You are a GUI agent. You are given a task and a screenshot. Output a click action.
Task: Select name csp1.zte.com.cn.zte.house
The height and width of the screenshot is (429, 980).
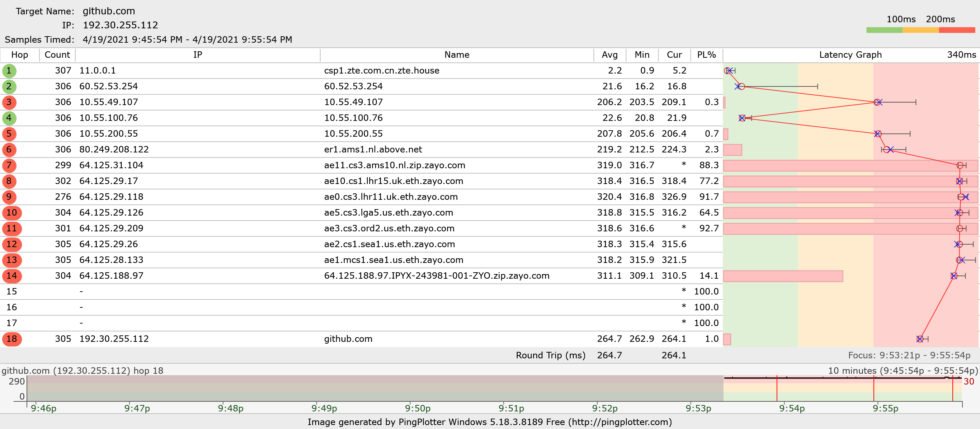(x=382, y=71)
